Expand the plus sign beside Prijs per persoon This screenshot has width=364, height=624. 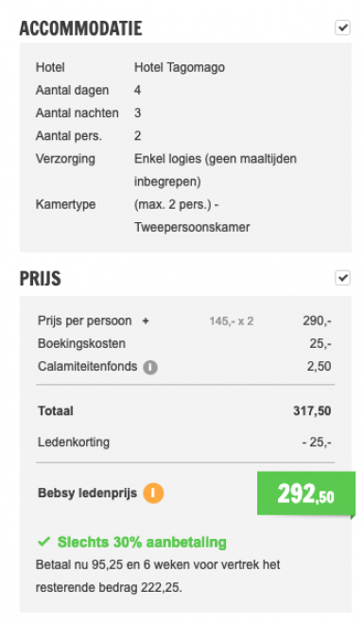tap(146, 321)
